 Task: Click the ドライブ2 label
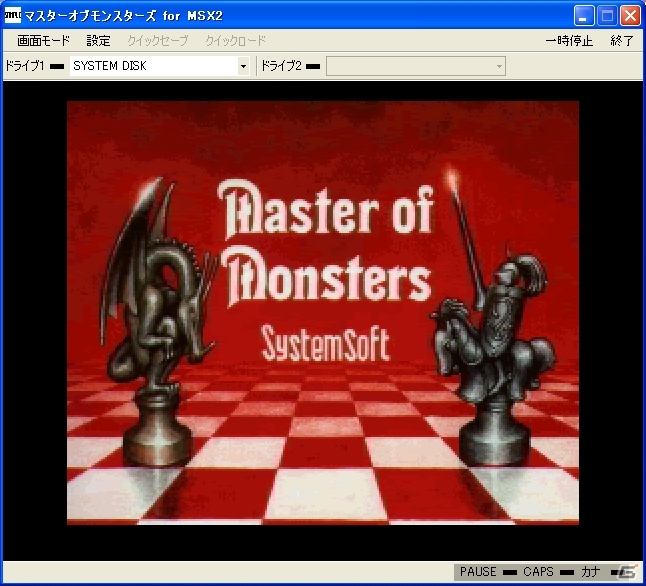tap(281, 66)
